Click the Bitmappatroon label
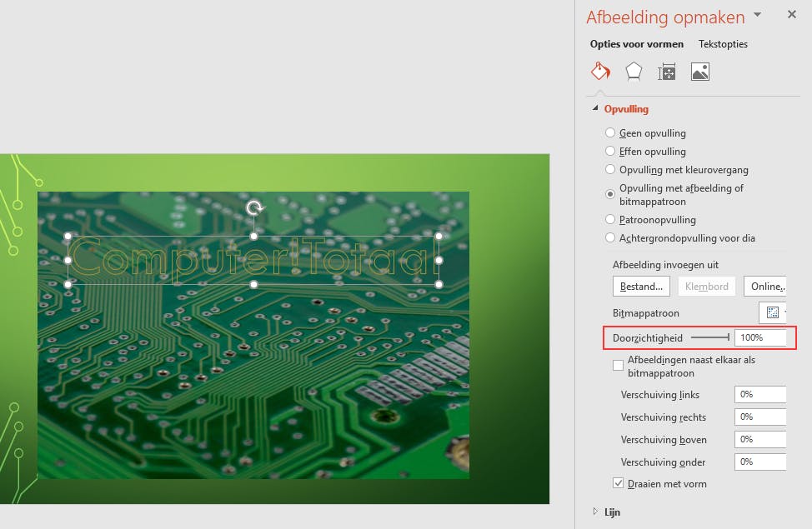Viewport: 812px width, 529px height. point(646,313)
